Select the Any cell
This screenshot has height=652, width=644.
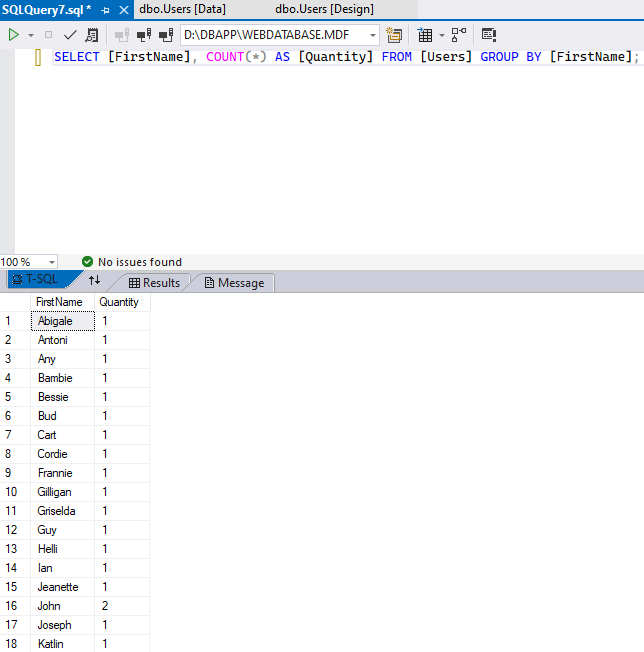[x=63, y=359]
